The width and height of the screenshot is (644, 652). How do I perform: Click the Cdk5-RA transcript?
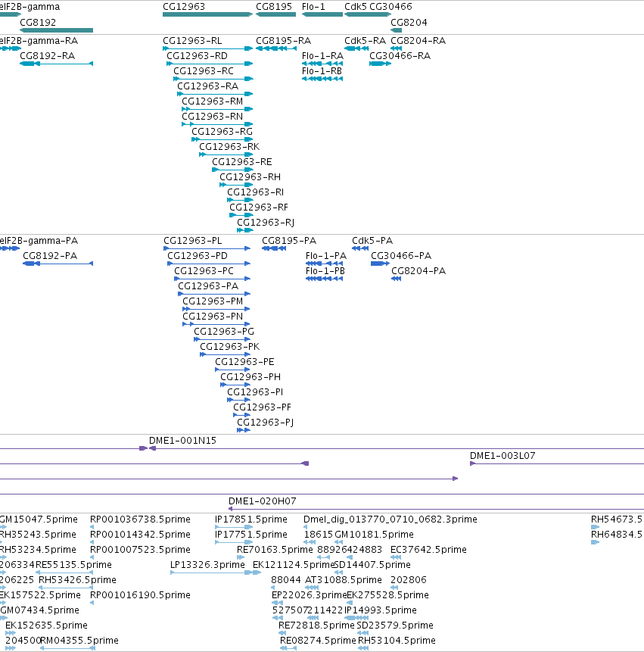(x=356, y=48)
